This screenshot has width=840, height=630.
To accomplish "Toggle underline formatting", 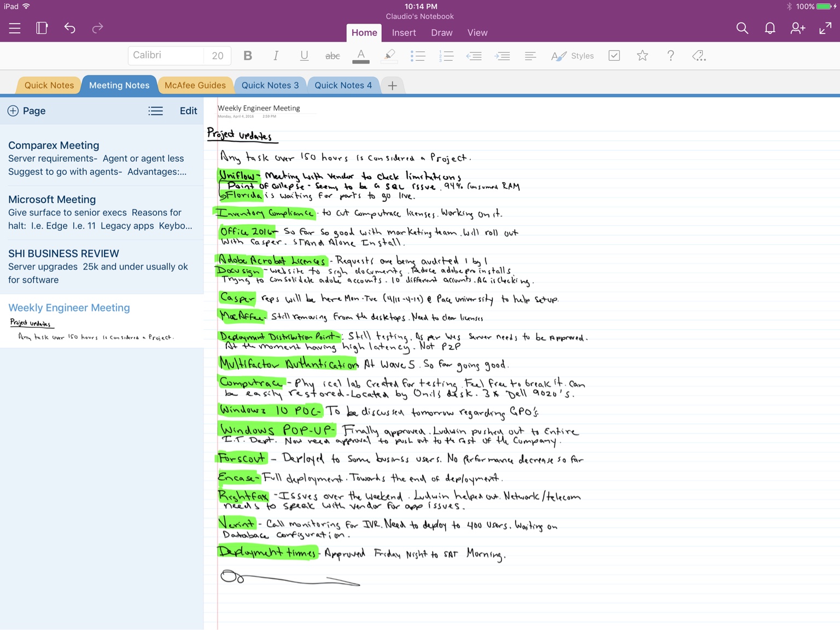I will (305, 56).
